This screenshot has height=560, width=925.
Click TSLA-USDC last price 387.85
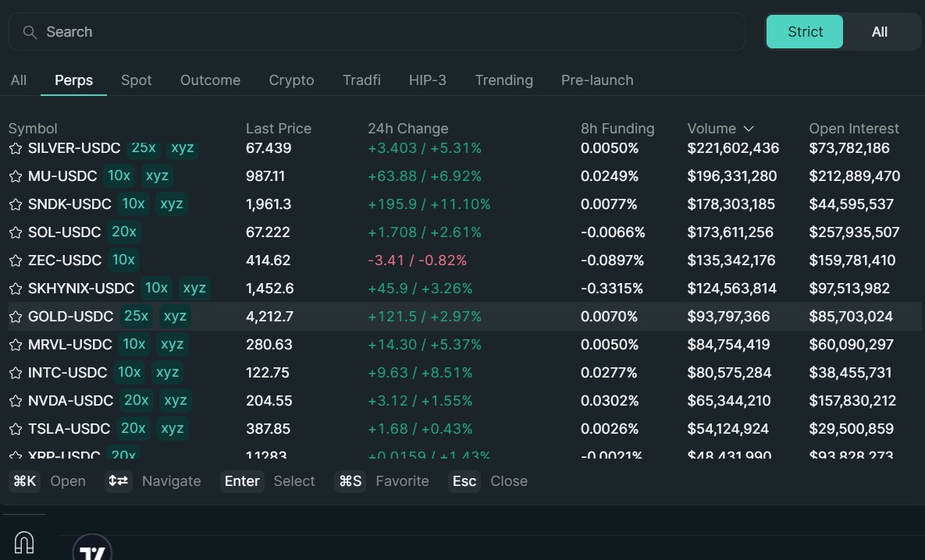point(268,429)
